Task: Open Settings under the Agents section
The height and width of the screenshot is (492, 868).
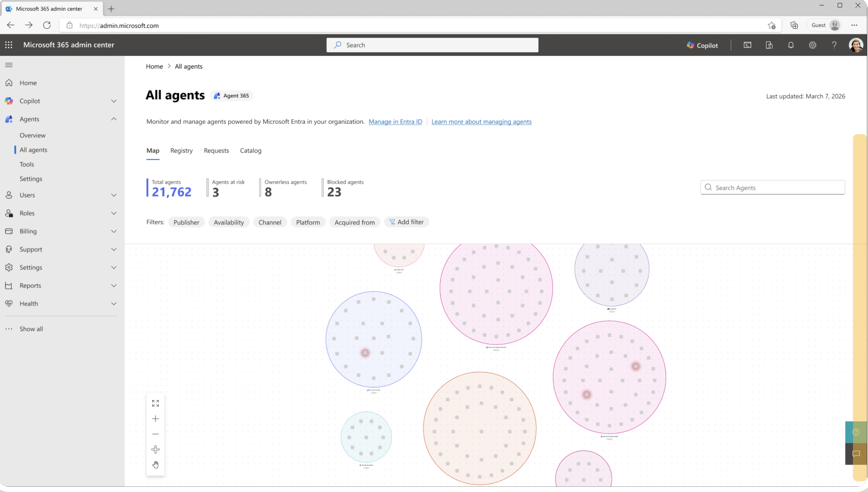Action: click(x=31, y=179)
